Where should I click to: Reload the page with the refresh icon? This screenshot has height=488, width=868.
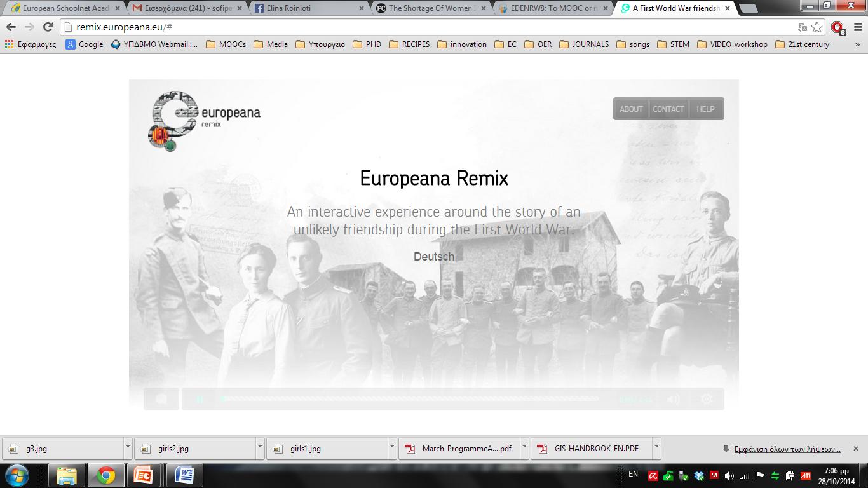click(48, 27)
